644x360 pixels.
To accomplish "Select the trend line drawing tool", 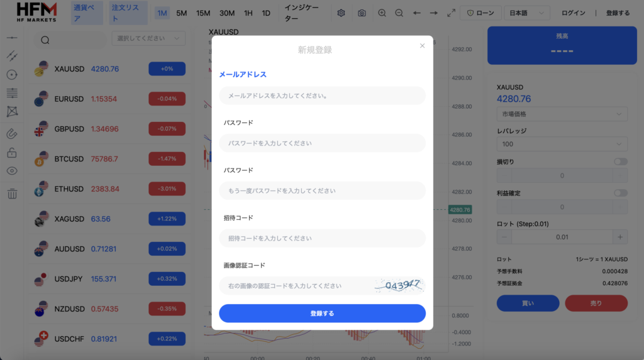I will click(12, 56).
